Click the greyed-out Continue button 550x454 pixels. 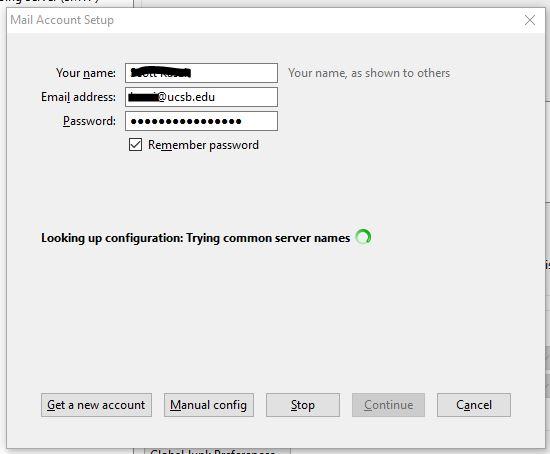(x=388, y=405)
